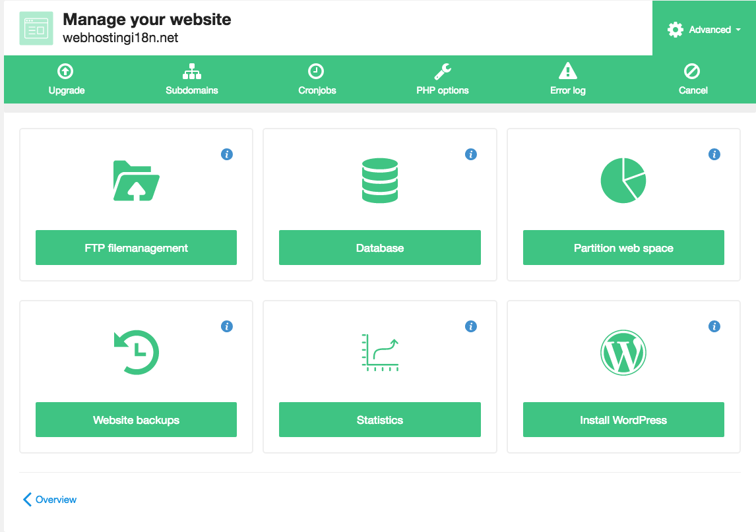Open the Cronjobs menu item

(317, 80)
